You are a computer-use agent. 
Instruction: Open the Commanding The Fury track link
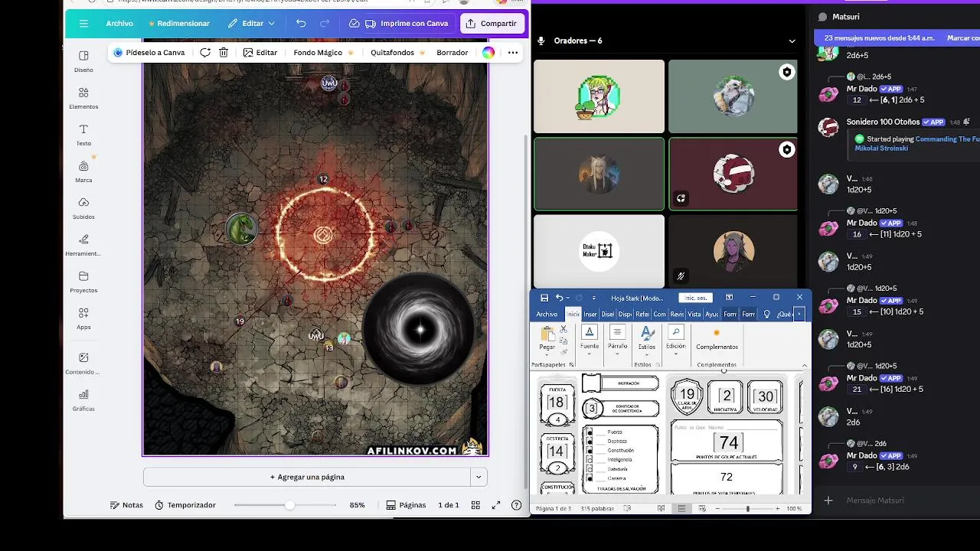947,139
